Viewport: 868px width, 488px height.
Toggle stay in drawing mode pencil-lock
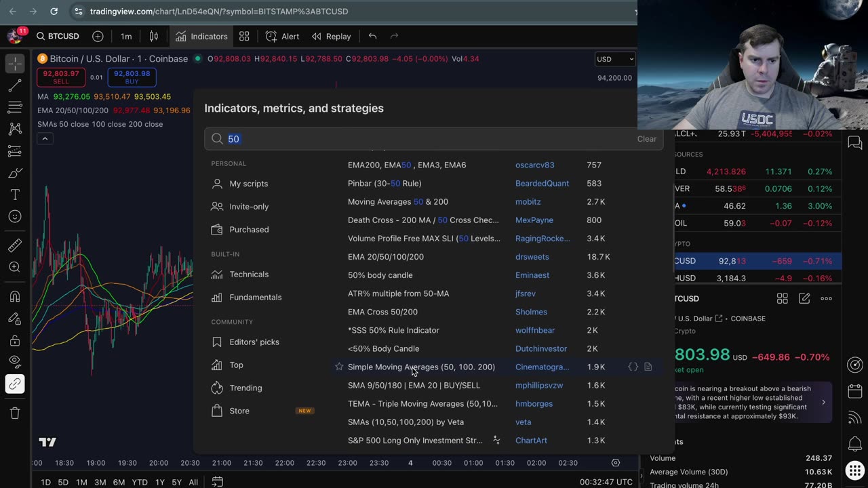coord(15,319)
